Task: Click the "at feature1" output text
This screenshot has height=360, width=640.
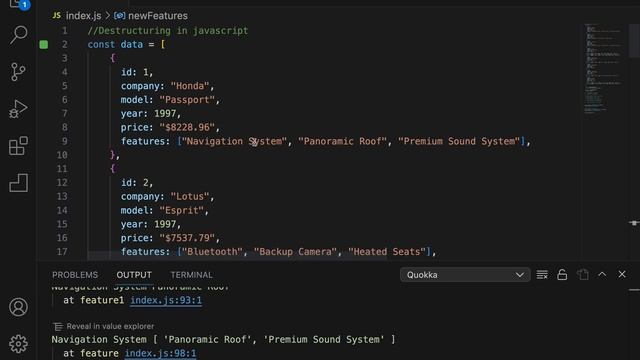Action: click(93, 300)
